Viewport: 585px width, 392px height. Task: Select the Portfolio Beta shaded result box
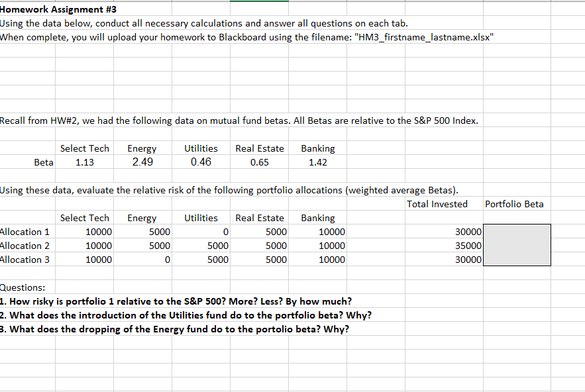point(516,245)
